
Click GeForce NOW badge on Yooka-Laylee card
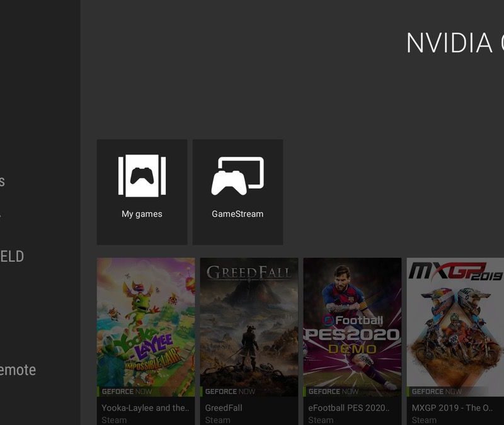pyautogui.click(x=127, y=392)
